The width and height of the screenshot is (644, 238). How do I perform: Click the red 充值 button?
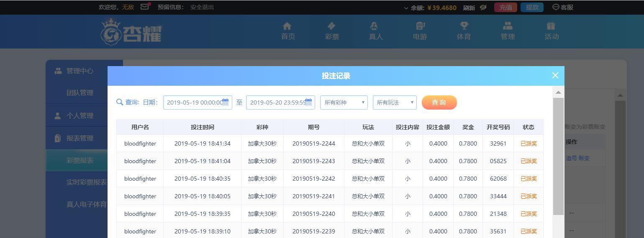(505, 7)
